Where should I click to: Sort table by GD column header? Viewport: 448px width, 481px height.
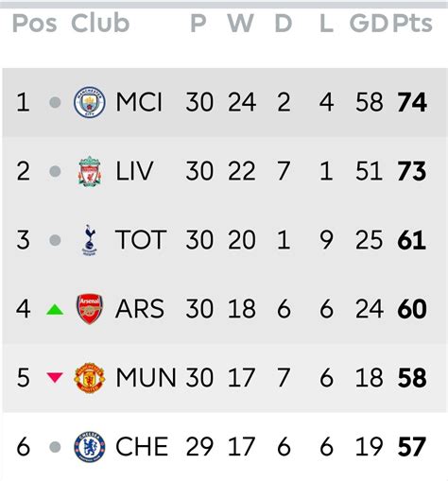click(x=369, y=24)
